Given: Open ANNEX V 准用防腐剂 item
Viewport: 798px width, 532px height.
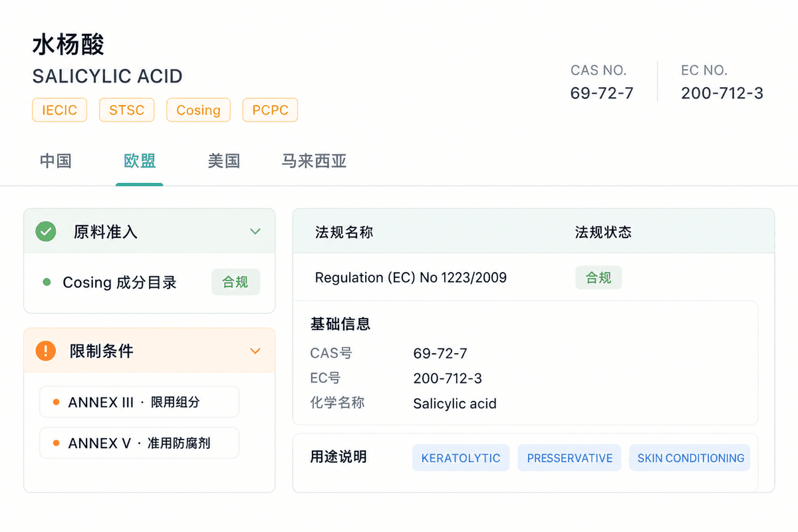Looking at the screenshot, I should point(139,443).
